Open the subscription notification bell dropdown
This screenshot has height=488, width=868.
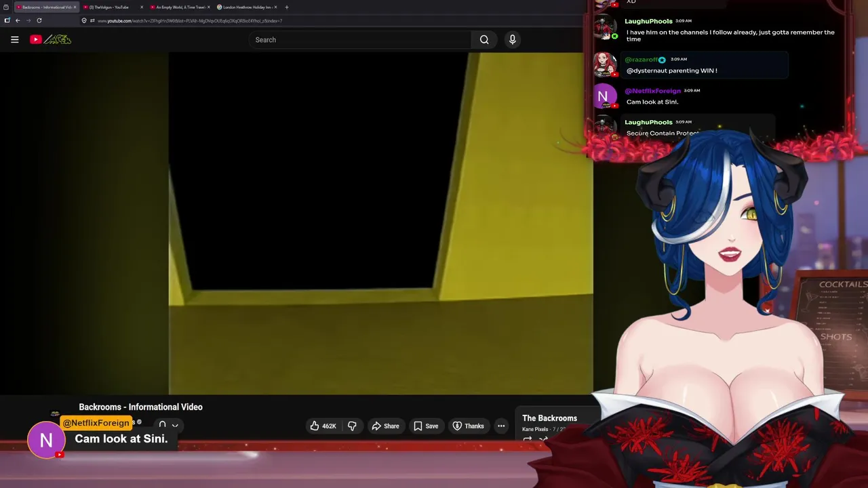coord(168,425)
